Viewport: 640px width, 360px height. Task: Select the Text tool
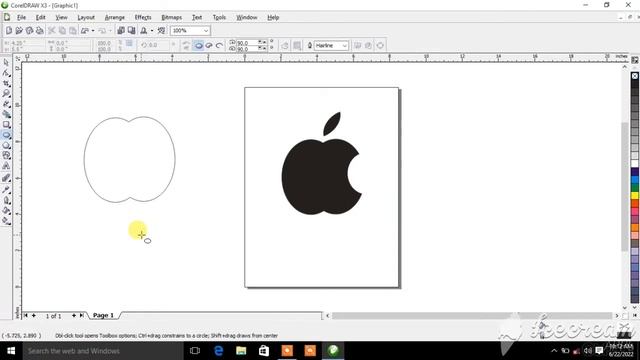click(x=6, y=166)
